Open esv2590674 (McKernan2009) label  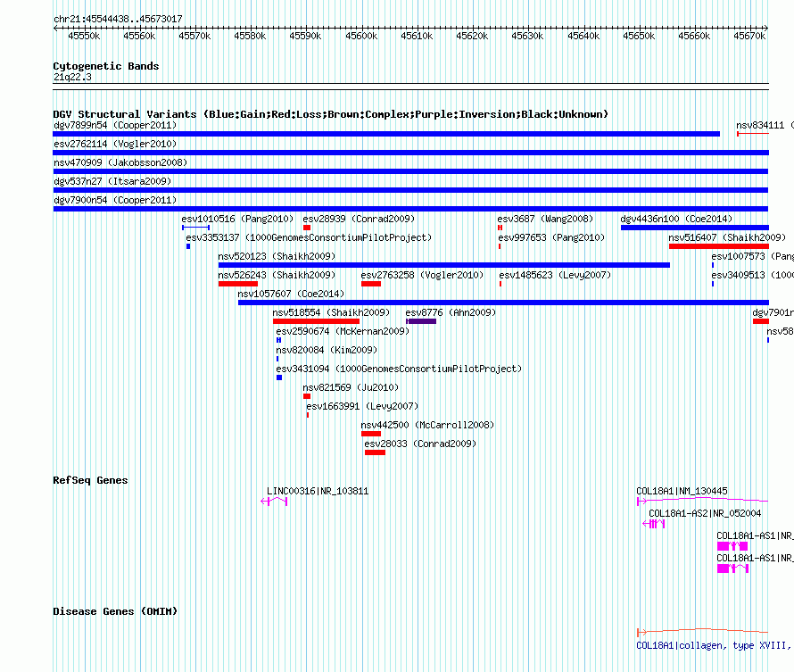pyautogui.click(x=343, y=331)
